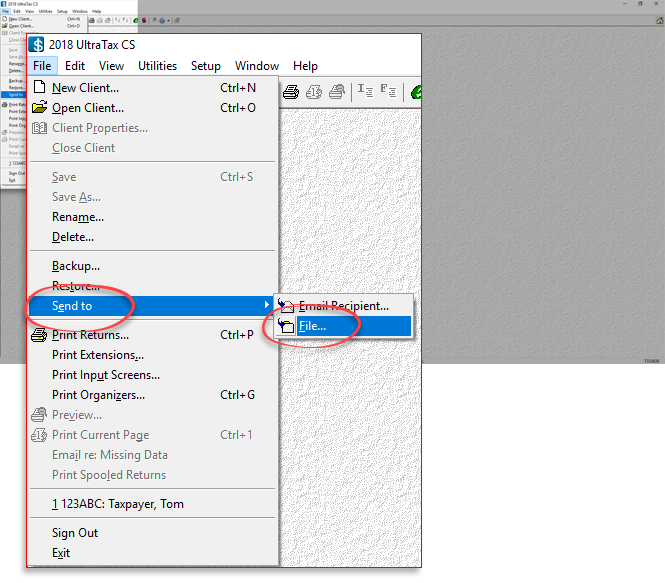Select Close Client in enlarged File menu

click(153, 148)
